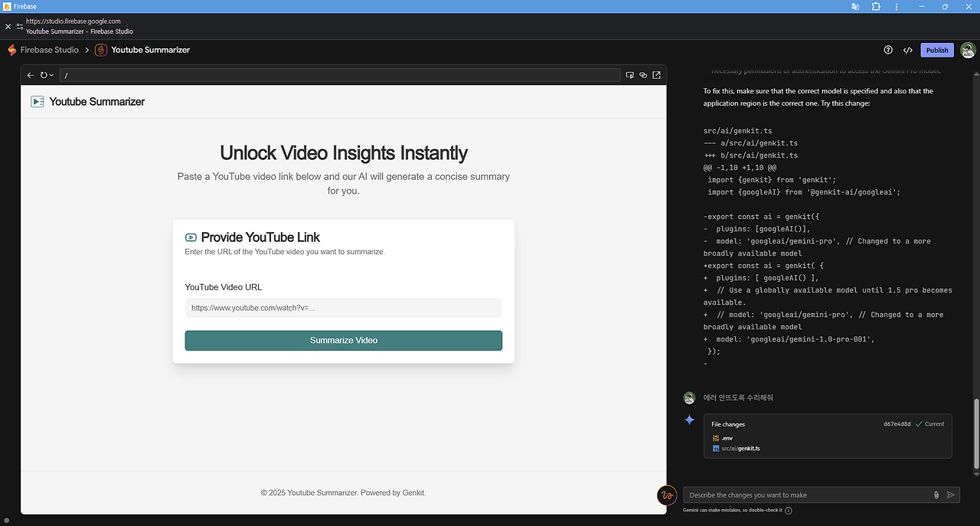Reload the preview with refresh icon
This screenshot has width=980, height=526.
pyautogui.click(x=44, y=75)
